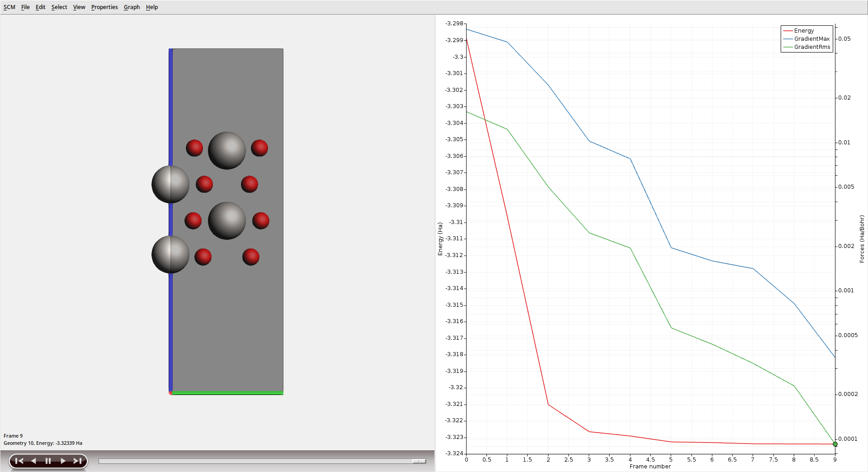Select the large gray atom near the left edge

pos(170,184)
